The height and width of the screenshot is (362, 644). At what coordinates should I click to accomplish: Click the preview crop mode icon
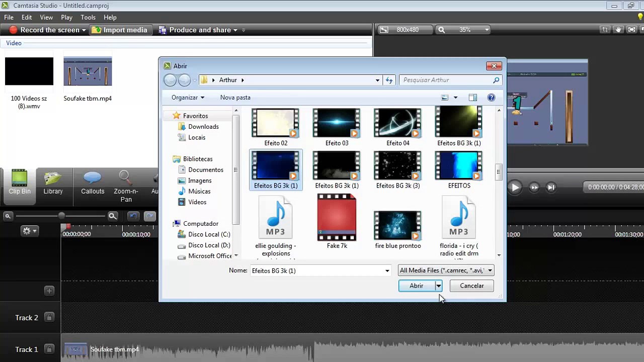[606, 30]
